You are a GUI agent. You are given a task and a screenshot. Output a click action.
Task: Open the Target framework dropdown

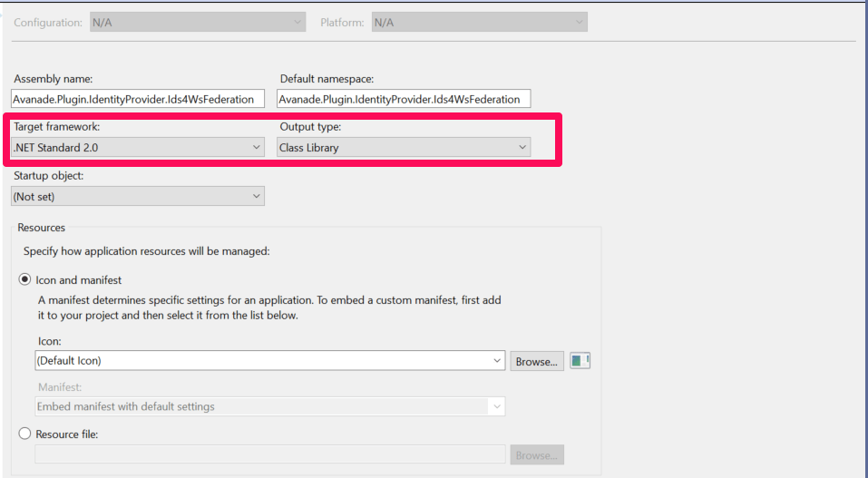[138, 147]
